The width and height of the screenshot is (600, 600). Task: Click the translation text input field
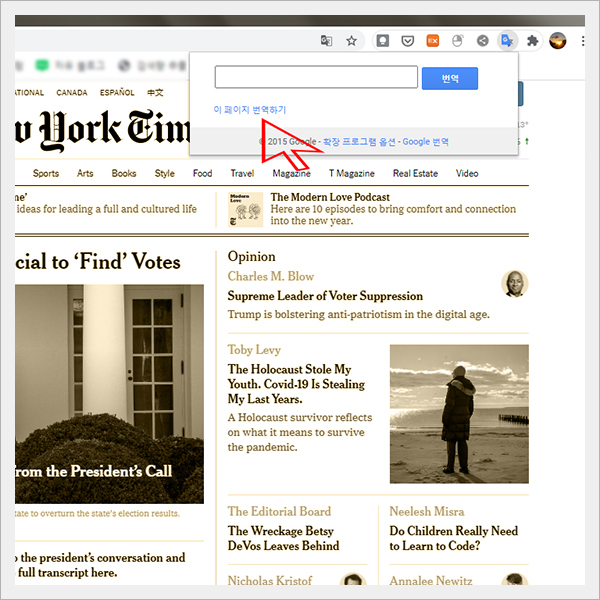[316, 77]
